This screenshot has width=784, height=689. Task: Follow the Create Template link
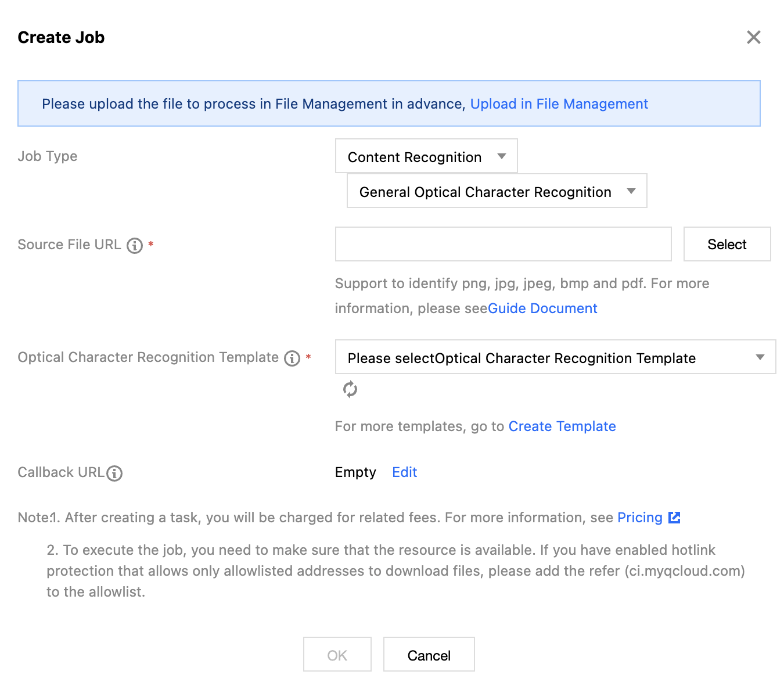(562, 426)
